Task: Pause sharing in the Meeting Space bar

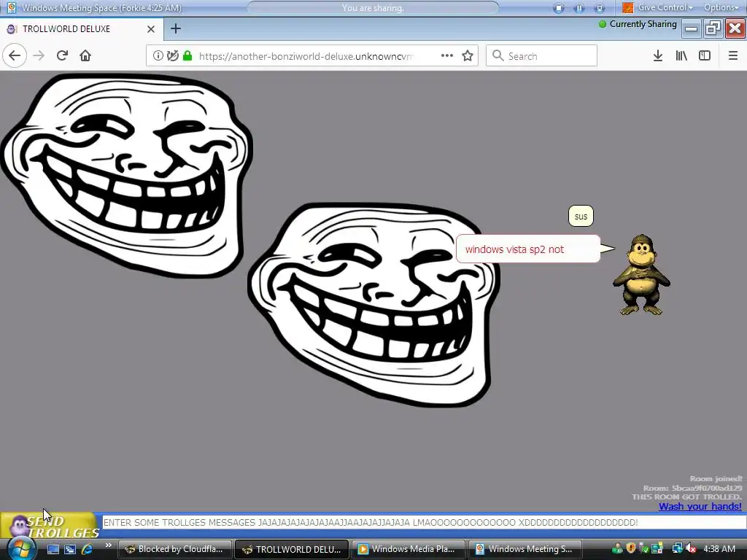Action: (x=578, y=8)
